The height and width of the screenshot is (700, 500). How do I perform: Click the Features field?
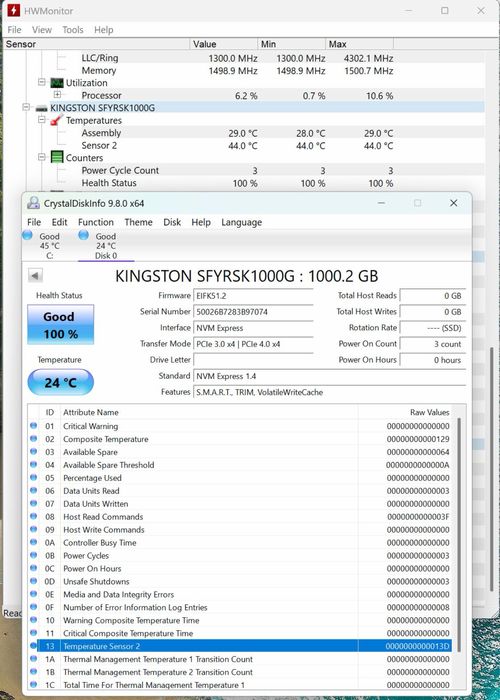coord(329,392)
